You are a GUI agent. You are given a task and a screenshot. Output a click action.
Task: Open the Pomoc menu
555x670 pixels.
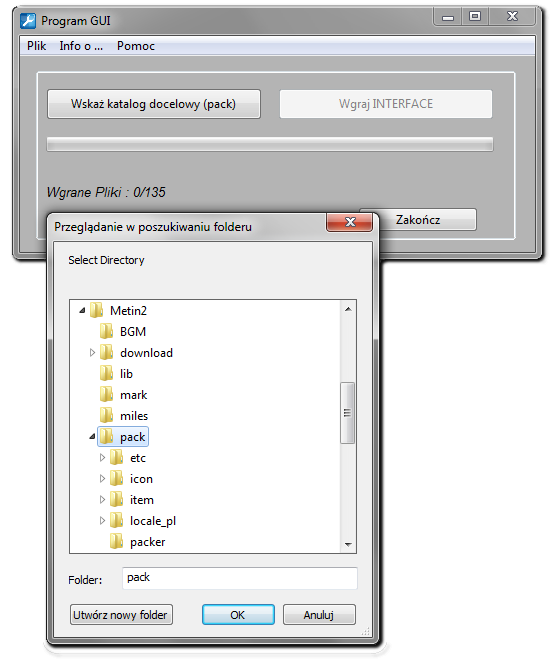pos(136,46)
